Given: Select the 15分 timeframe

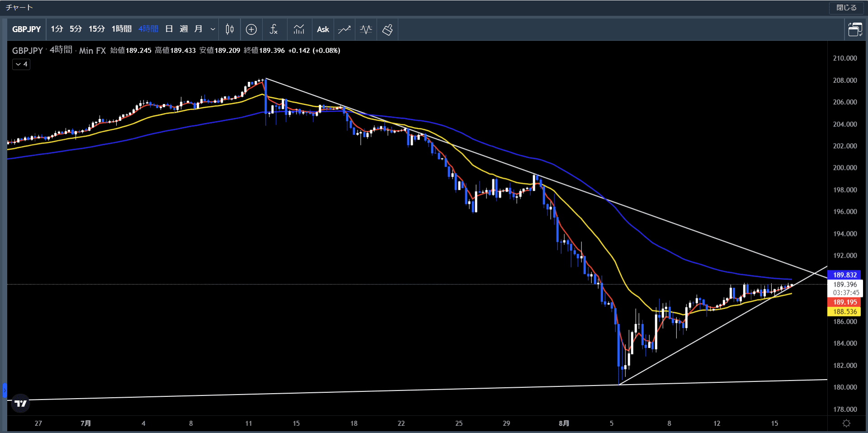Looking at the screenshot, I should 96,29.
